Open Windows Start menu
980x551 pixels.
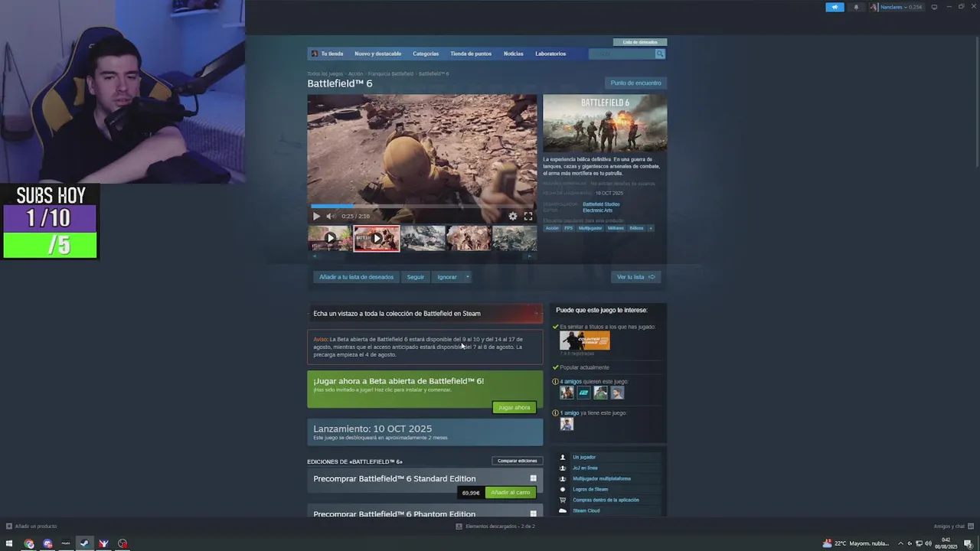click(x=9, y=543)
